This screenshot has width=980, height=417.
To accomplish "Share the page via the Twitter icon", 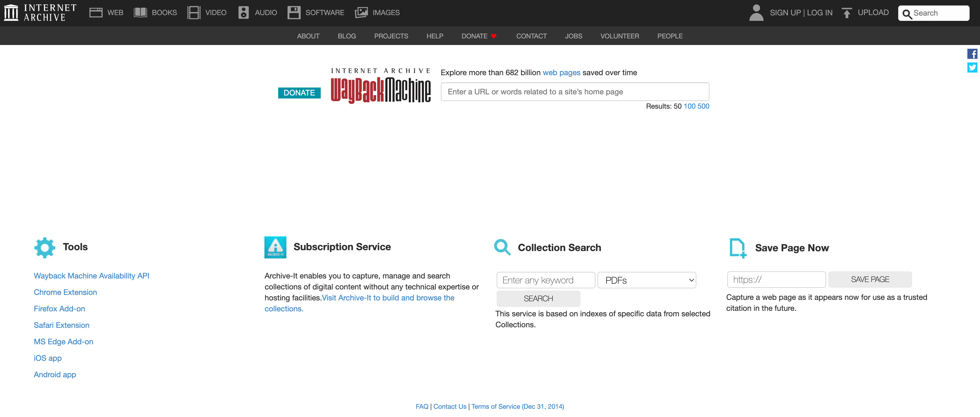I will click(x=972, y=67).
